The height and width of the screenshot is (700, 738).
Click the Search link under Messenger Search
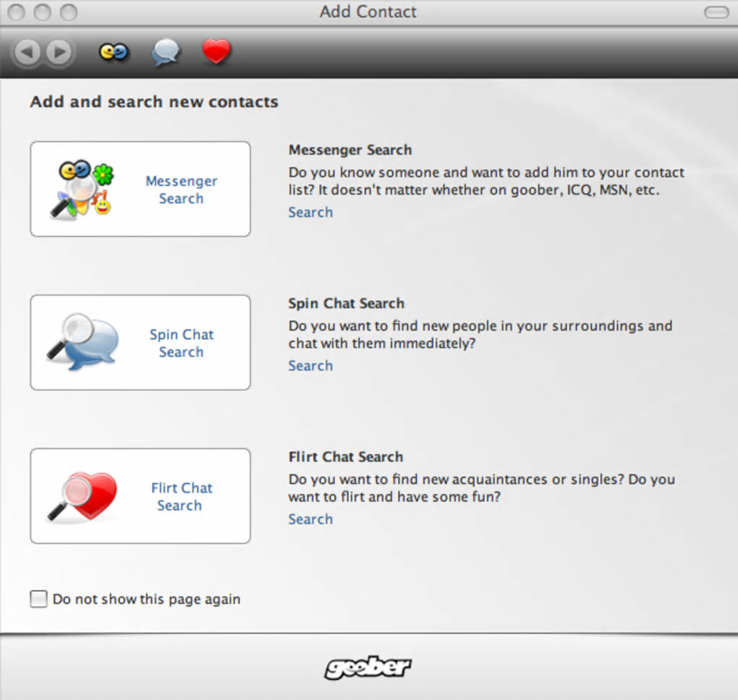tap(310, 212)
